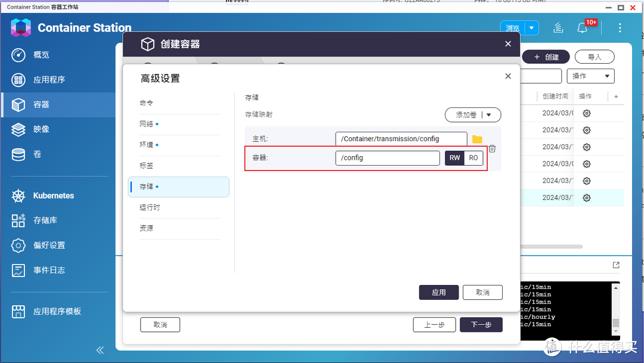Switch to the 网络 network settings tab
The height and width of the screenshot is (363, 644).
click(180, 124)
